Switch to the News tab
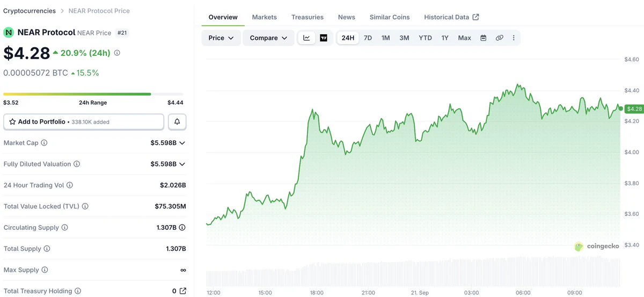 (347, 17)
